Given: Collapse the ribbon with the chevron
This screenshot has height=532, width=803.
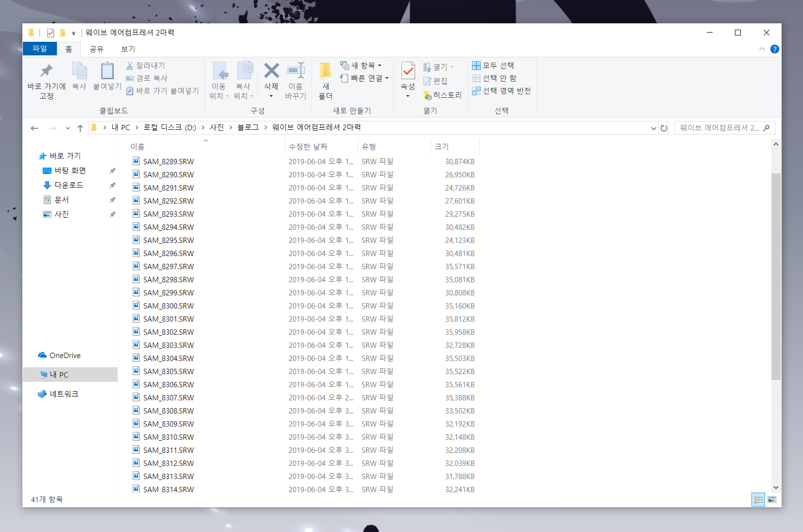Looking at the screenshot, I should click(762, 49).
